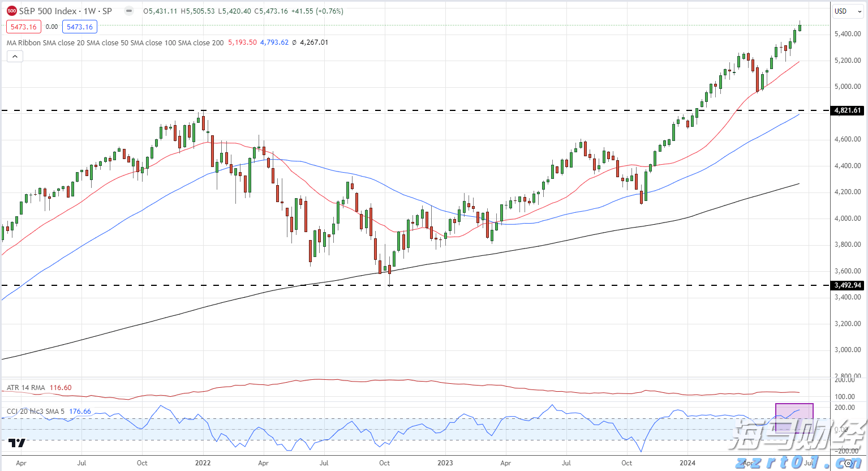Click the spread value 0.00 between price buttons
868x471 pixels.
51,27
